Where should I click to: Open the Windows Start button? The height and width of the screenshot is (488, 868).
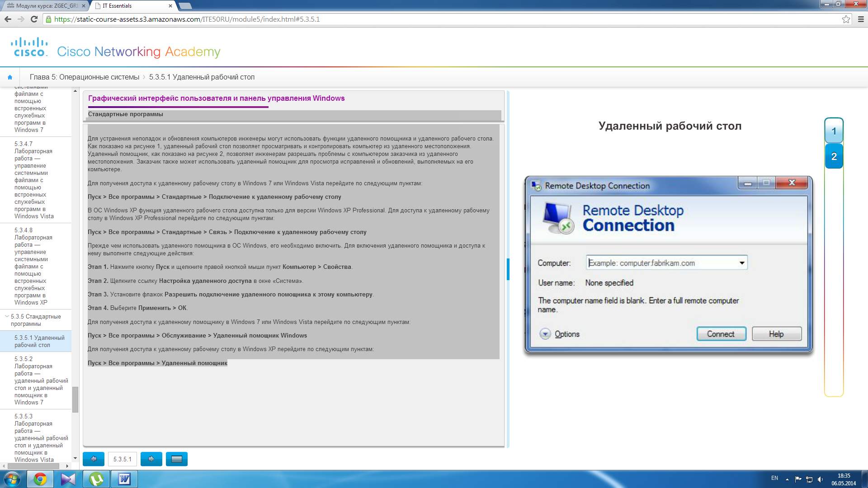tap(12, 479)
